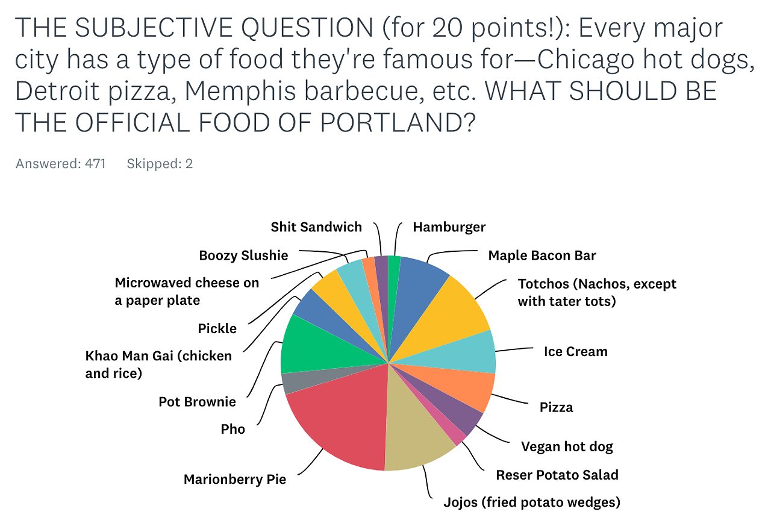Screen dimensions: 771x532
Task: Select the green Pot Brownie slice
Action: coord(313,349)
